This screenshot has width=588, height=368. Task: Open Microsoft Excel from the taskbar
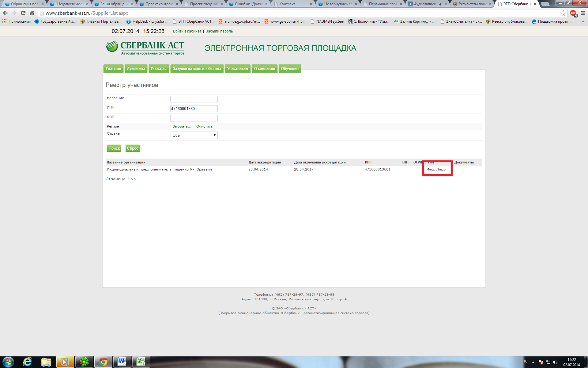click(x=141, y=362)
